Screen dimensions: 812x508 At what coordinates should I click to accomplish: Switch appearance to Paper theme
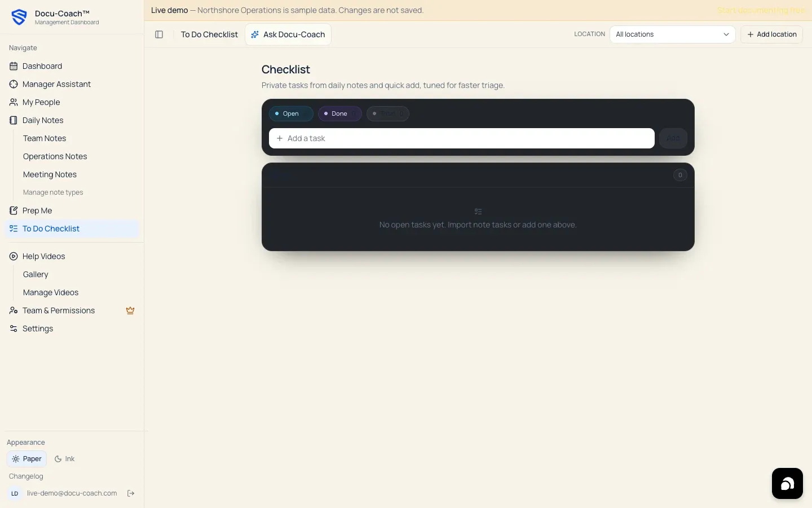pos(27,459)
